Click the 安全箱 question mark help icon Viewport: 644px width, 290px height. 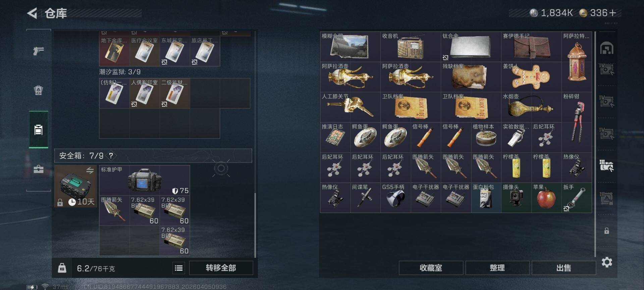111,155
